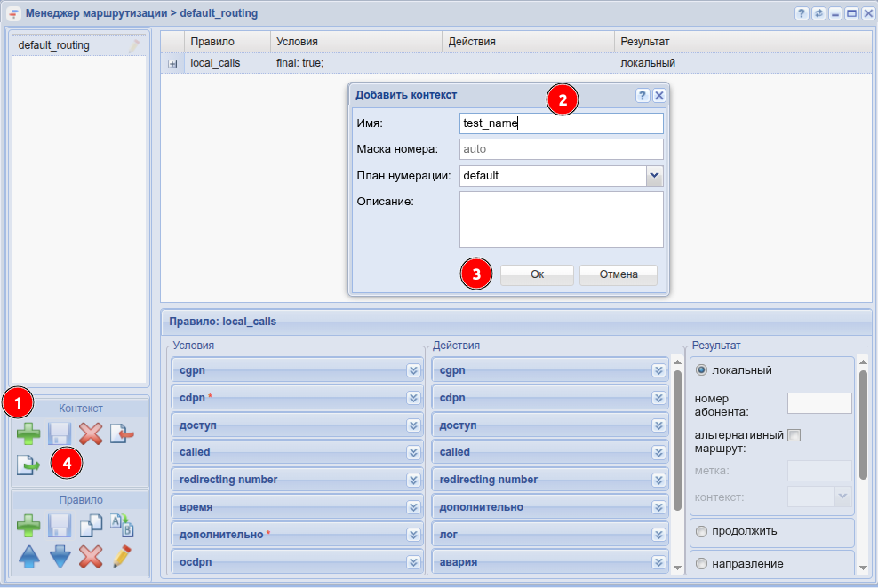The height and width of the screenshot is (588, 878).
Task: Sort by the Условия column header
Action: [x=356, y=42]
